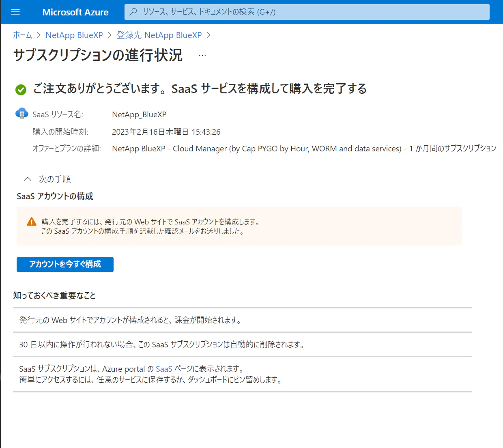Select the purchase time 15:43:26 text

[206, 132]
